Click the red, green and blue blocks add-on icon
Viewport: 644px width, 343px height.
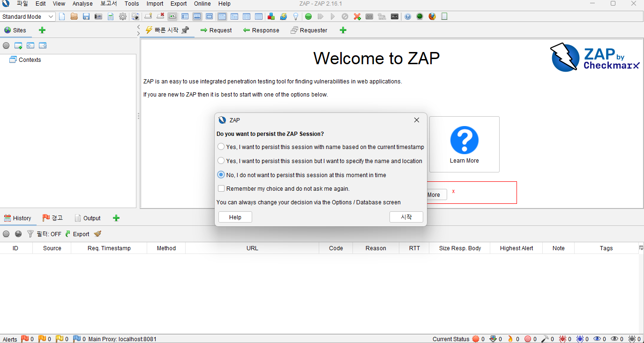271,16
